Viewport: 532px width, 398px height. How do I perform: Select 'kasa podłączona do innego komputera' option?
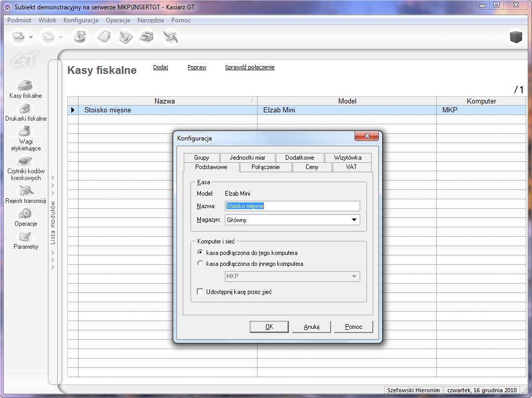point(200,264)
